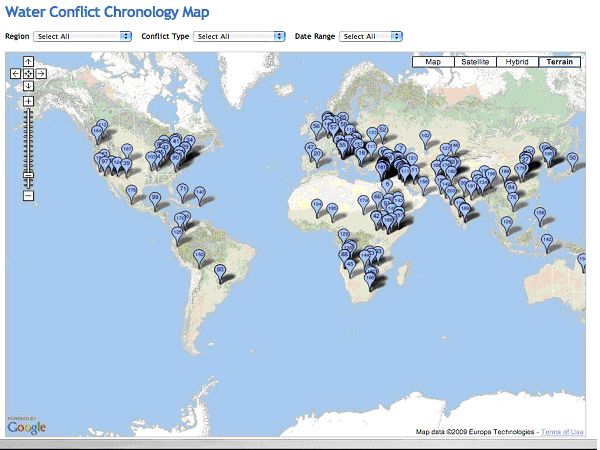This screenshot has height=450, width=600.
Task: Select map marker 102 in central Asia
Action: click(x=425, y=138)
